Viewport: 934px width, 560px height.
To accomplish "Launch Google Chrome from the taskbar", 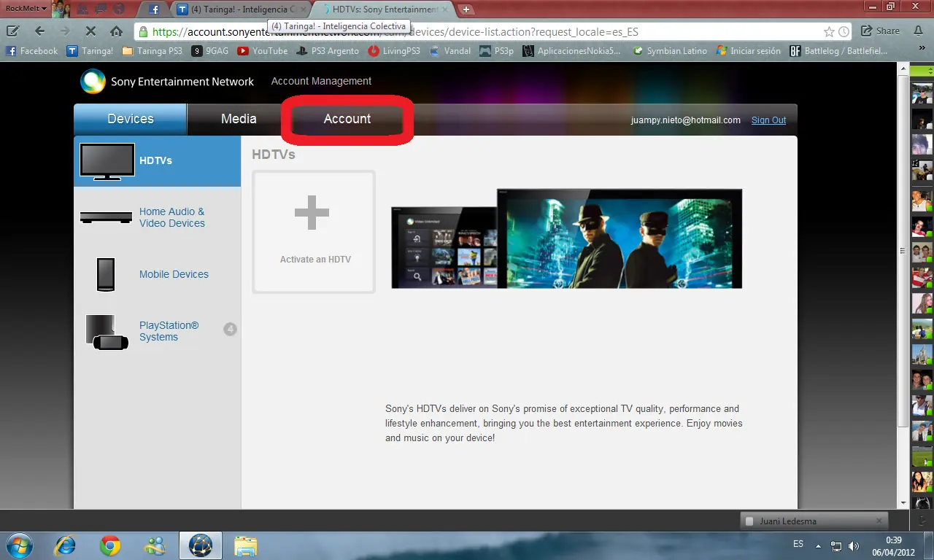I will click(110, 545).
